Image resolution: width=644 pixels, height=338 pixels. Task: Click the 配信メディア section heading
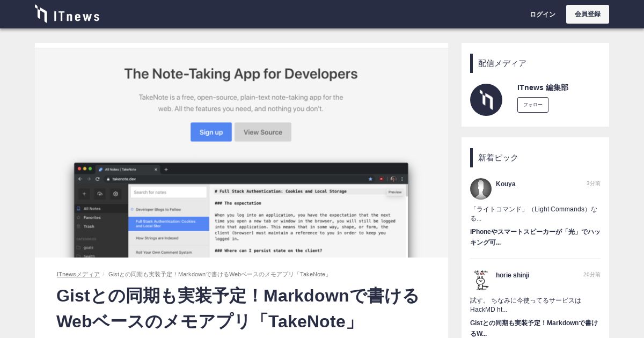point(502,63)
